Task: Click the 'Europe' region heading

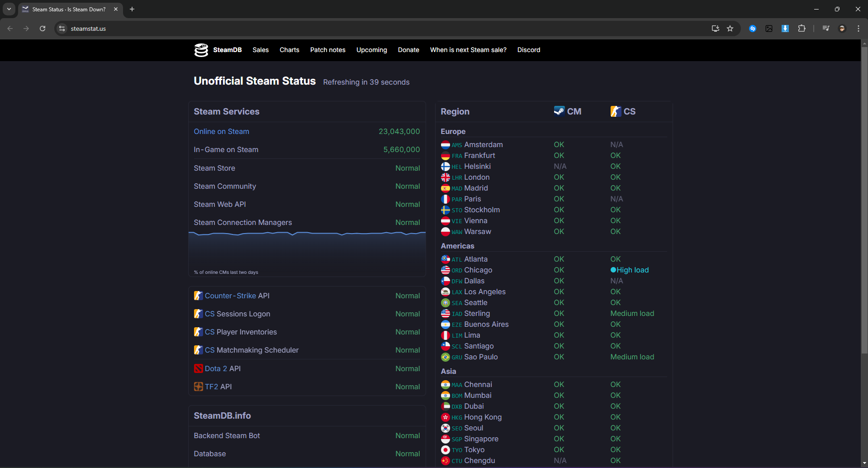Action: pos(453,131)
